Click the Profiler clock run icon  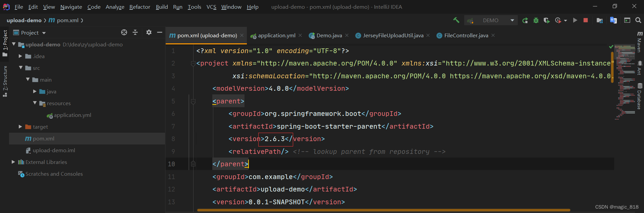point(558,20)
